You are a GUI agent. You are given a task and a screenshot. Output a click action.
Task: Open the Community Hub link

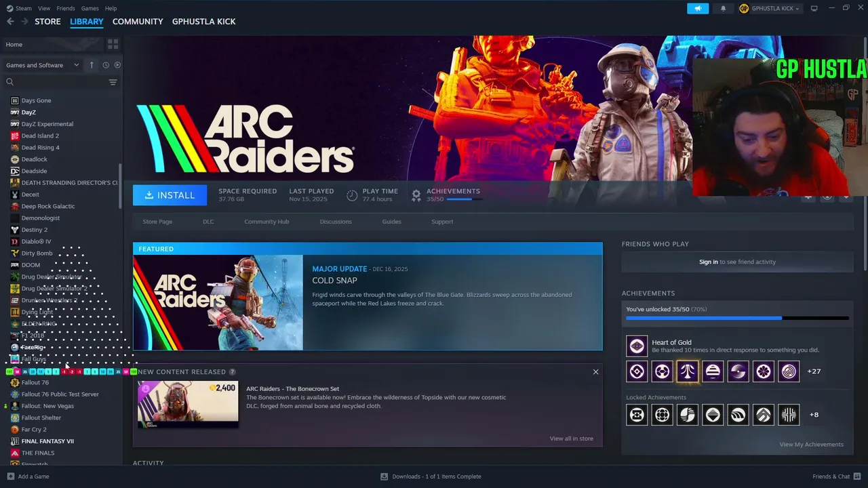pos(267,222)
